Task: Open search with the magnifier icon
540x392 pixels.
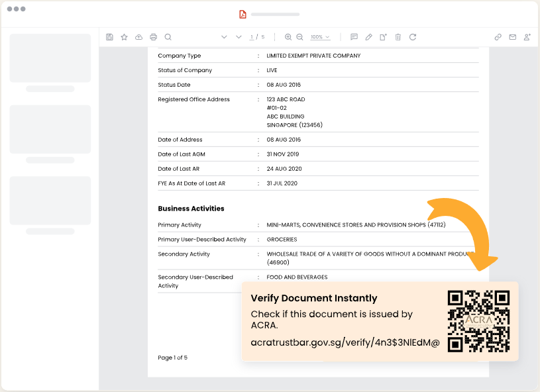Action: [168, 37]
